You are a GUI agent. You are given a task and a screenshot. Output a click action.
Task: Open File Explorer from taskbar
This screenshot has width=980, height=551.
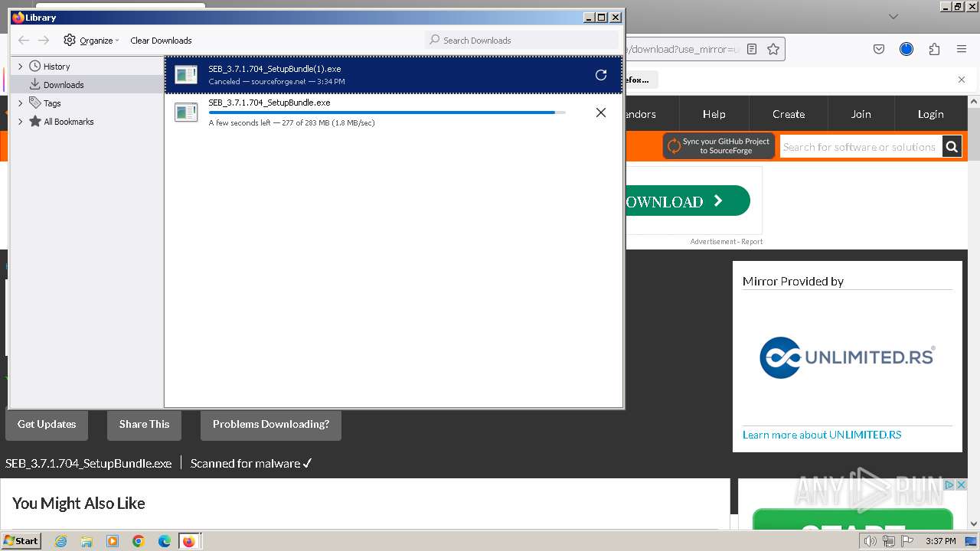(x=87, y=541)
